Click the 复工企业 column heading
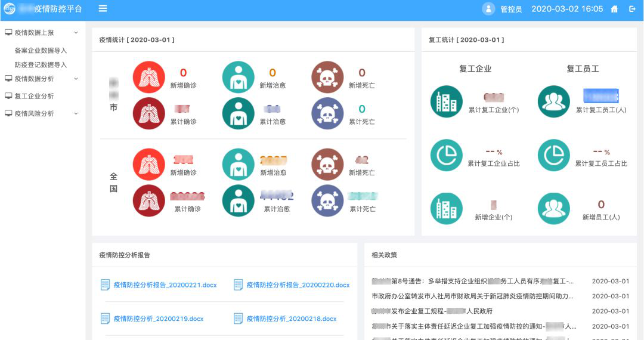Viewport: 644px width, 340px height. [x=475, y=69]
